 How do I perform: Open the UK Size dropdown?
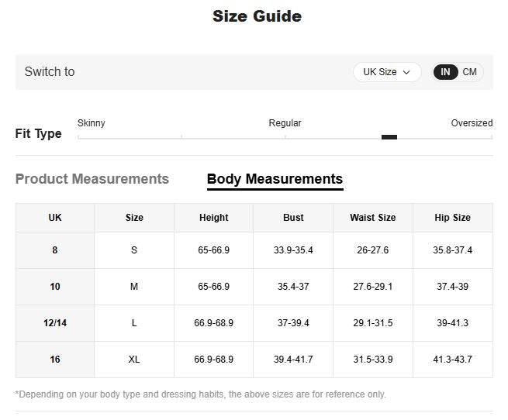point(386,72)
